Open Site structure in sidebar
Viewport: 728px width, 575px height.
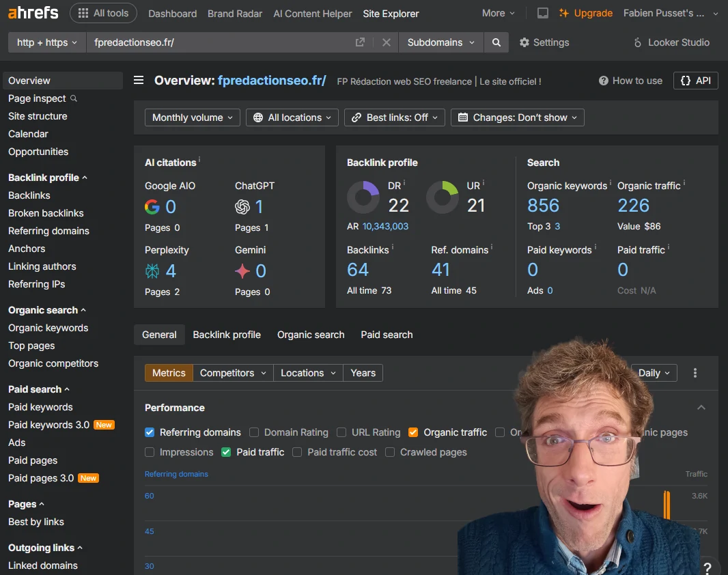point(38,116)
